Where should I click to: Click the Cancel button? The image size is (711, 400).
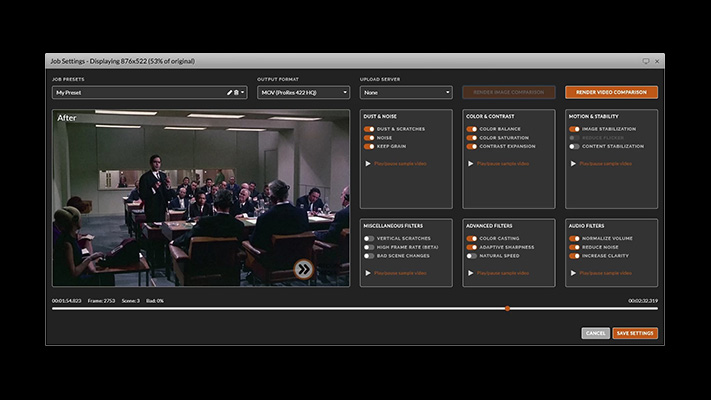pyautogui.click(x=595, y=333)
